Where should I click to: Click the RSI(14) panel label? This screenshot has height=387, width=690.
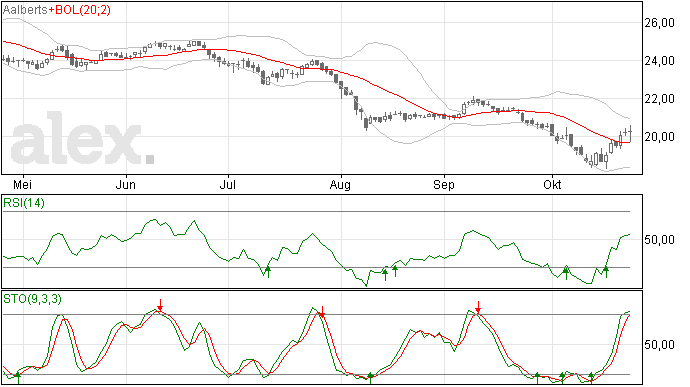[24, 203]
